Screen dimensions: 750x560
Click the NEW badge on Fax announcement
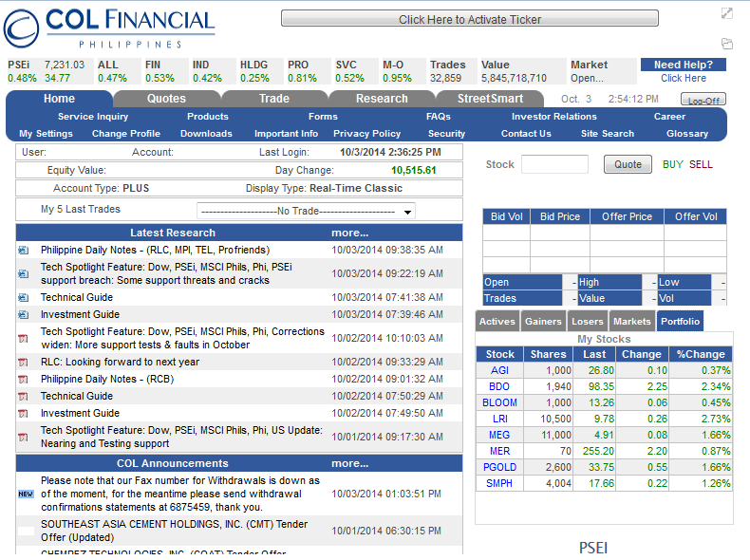click(x=26, y=494)
